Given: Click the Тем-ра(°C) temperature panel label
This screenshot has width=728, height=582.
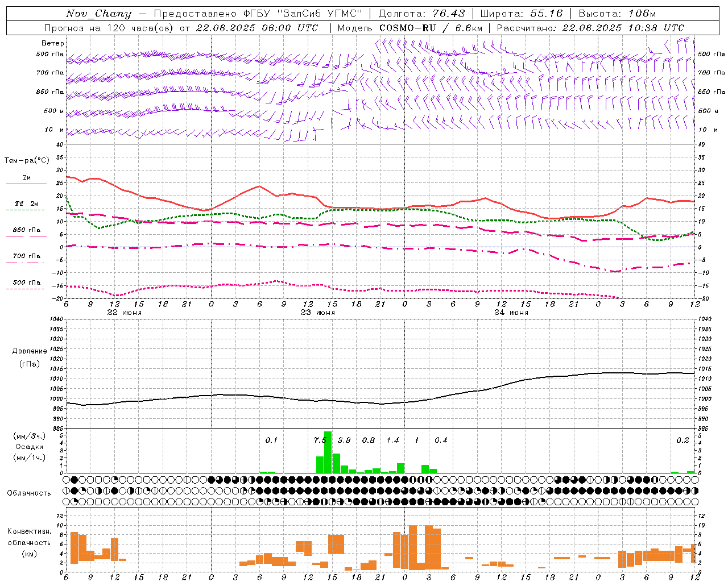Looking at the screenshot, I should click(27, 161).
